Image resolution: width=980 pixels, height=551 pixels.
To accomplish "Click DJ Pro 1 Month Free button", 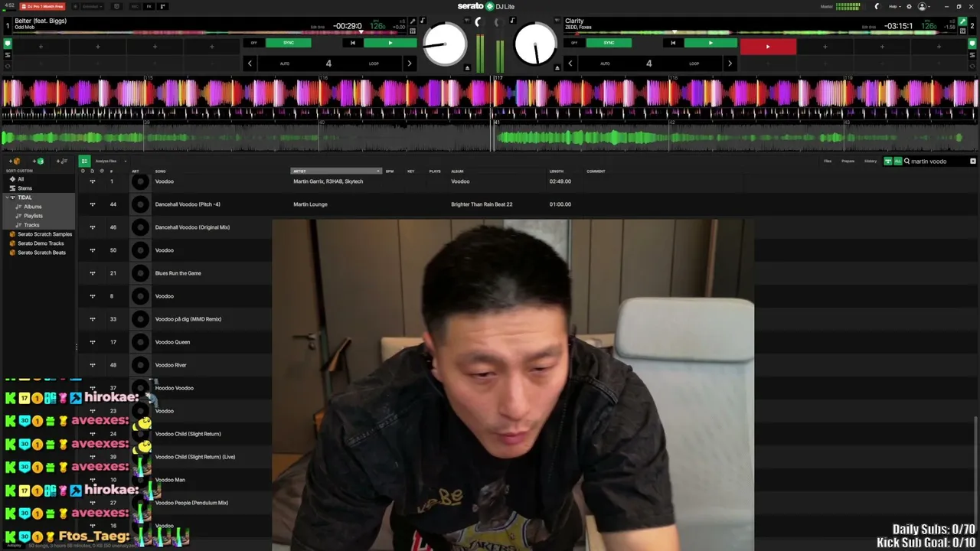I will coord(42,6).
